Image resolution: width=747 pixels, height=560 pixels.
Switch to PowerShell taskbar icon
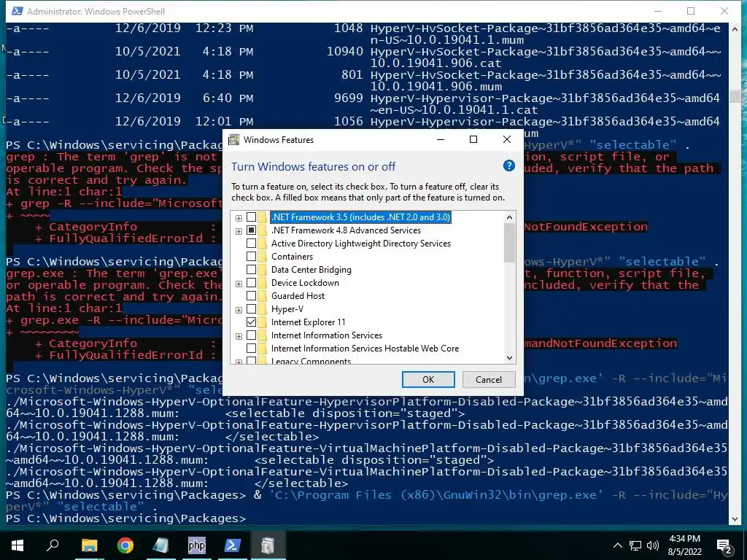[x=232, y=545]
